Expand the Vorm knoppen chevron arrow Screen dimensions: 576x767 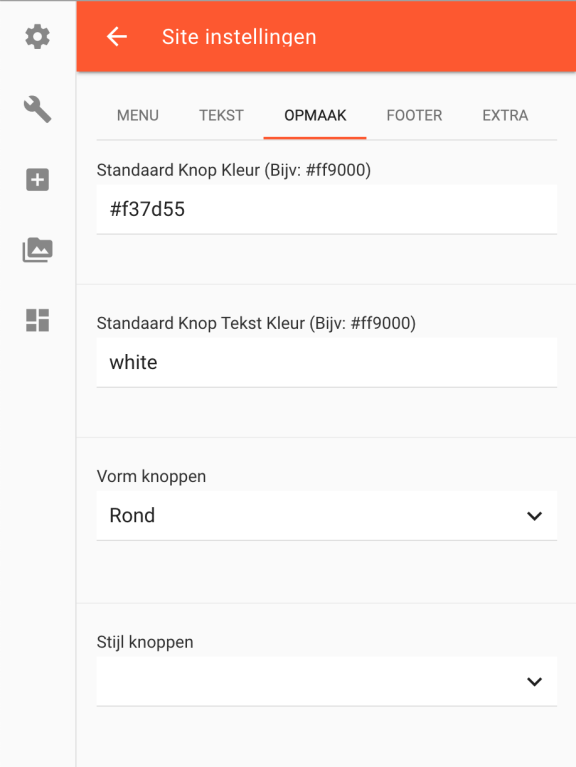[x=534, y=516]
